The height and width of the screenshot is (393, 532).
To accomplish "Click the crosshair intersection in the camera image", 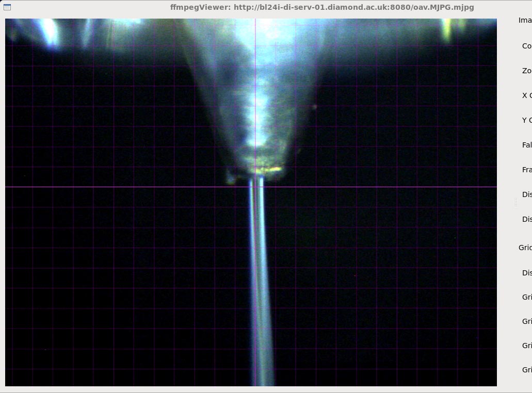I will (255, 187).
